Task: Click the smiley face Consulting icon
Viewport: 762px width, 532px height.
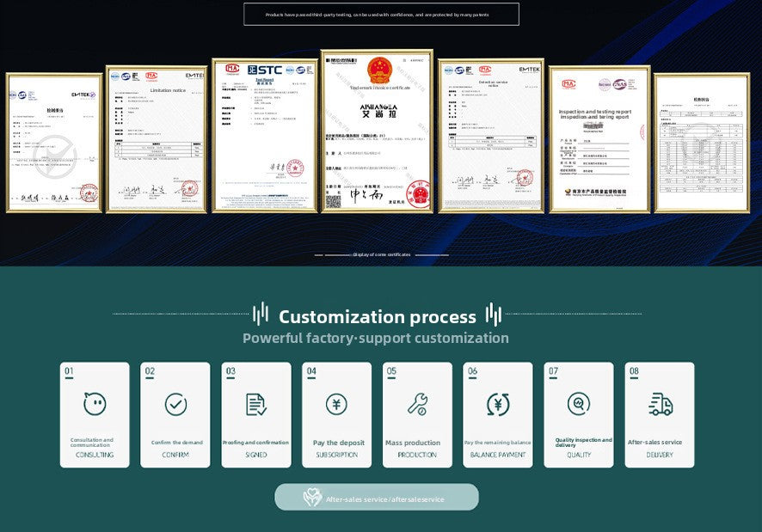Action: coord(95,404)
